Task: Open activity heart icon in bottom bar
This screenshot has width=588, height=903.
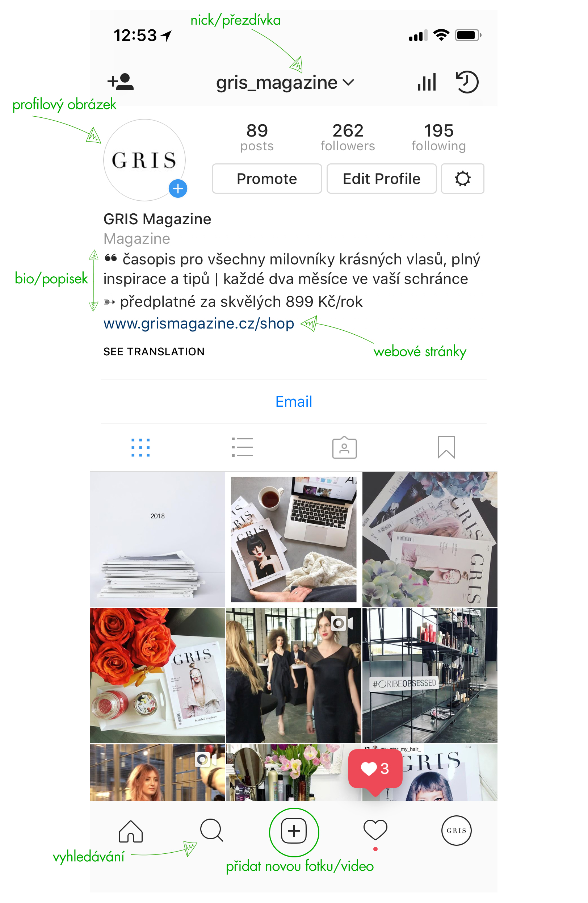Action: point(375,830)
